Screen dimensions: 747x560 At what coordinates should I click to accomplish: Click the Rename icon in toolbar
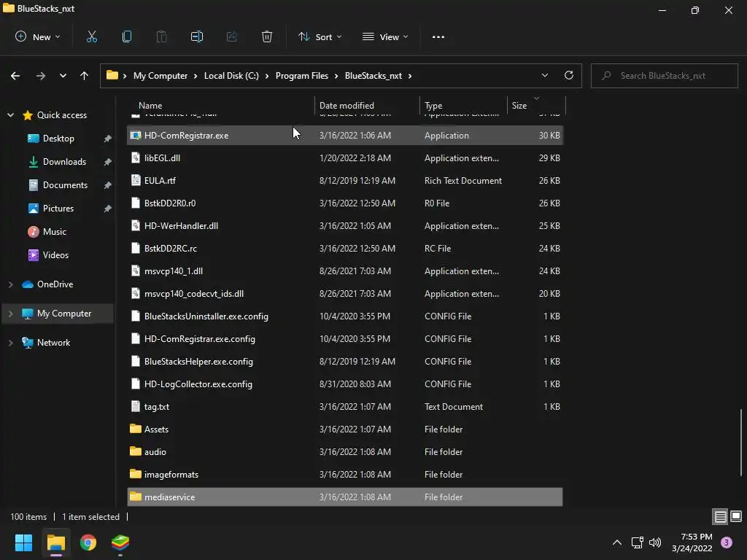(197, 36)
